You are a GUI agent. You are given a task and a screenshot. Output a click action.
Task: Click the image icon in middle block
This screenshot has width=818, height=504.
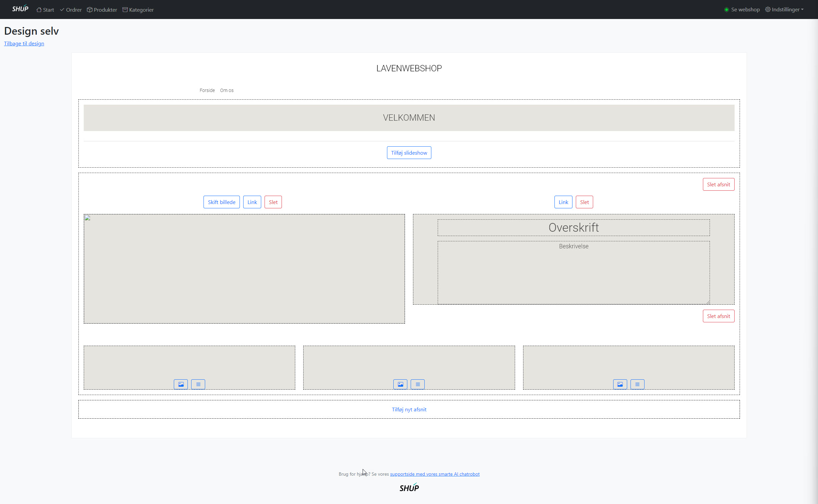(x=400, y=384)
